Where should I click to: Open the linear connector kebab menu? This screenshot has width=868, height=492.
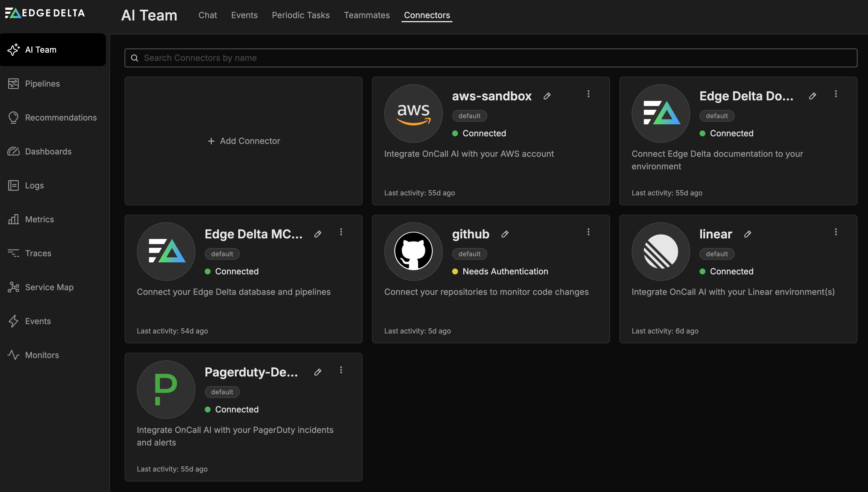836,232
